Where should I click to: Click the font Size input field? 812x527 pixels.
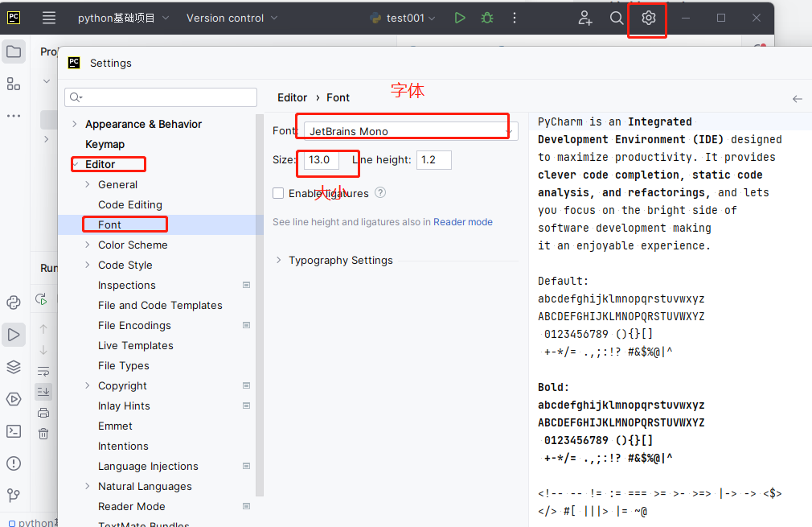321,159
